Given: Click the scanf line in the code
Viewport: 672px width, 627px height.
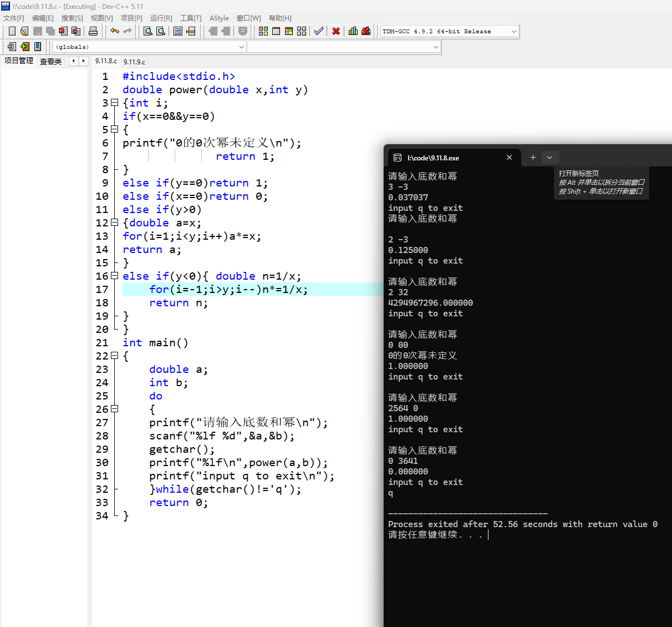Looking at the screenshot, I should coord(222,436).
